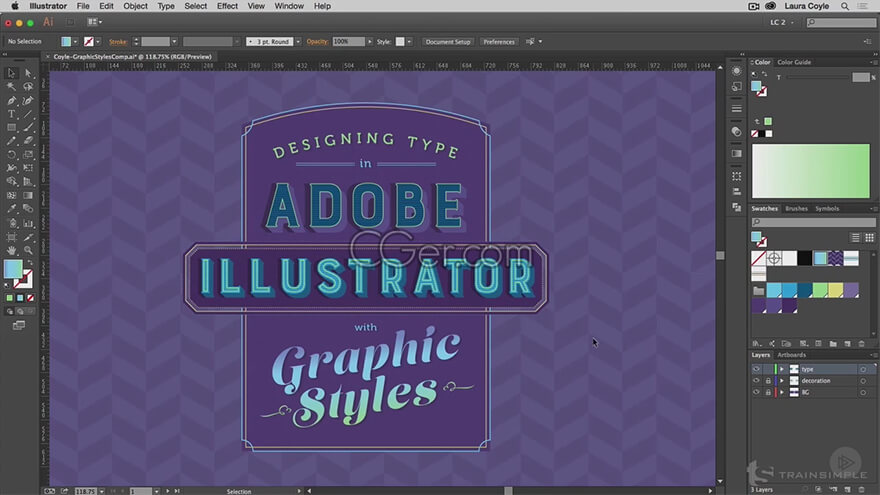Select the Scale tool
The image size is (880, 495).
[28, 154]
